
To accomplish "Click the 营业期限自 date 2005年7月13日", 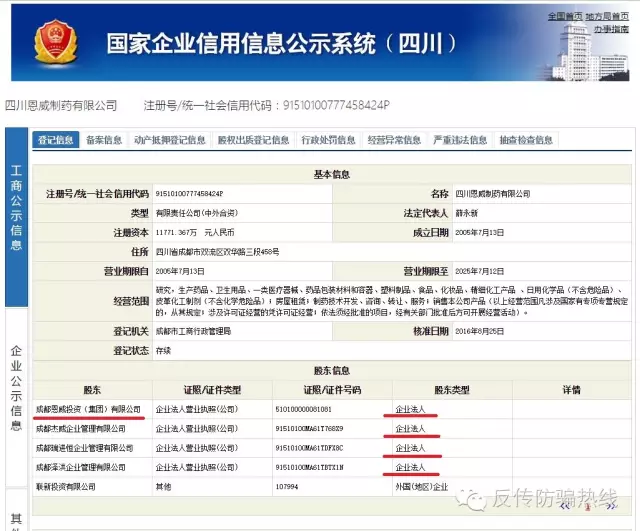I will tap(180, 271).
